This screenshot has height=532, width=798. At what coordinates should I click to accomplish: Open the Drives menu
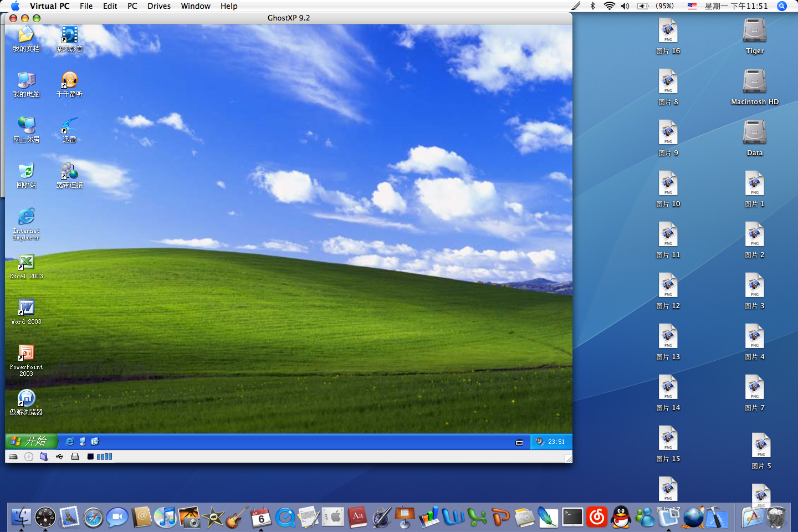tap(159, 6)
